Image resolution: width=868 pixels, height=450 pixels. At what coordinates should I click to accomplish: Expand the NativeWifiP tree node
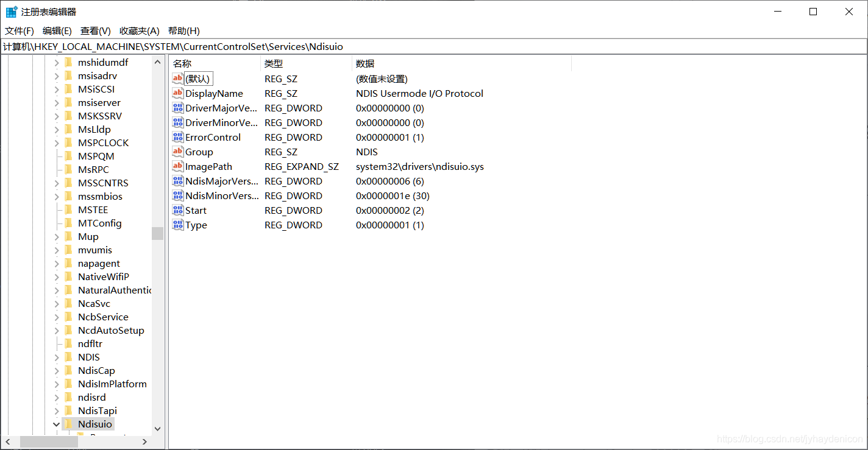coord(57,276)
